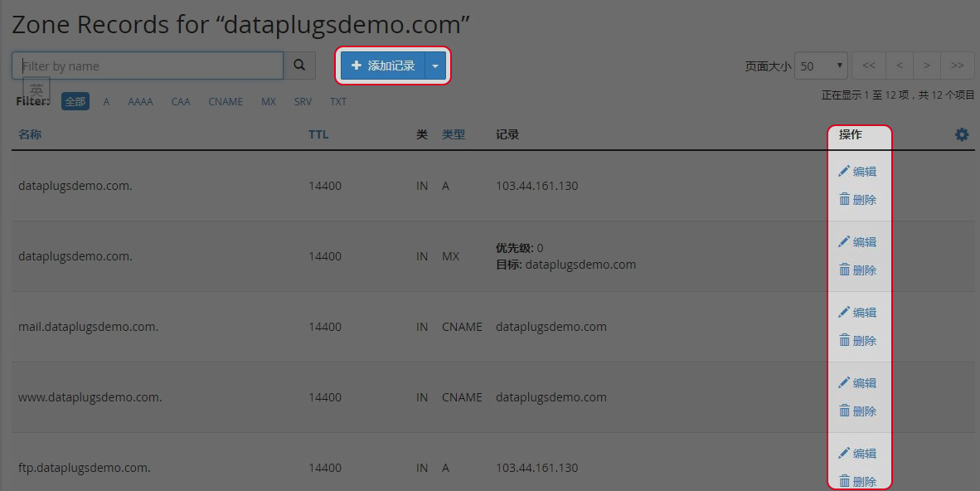Switch to the CNAME filter tab
The image size is (980, 491).
(226, 100)
